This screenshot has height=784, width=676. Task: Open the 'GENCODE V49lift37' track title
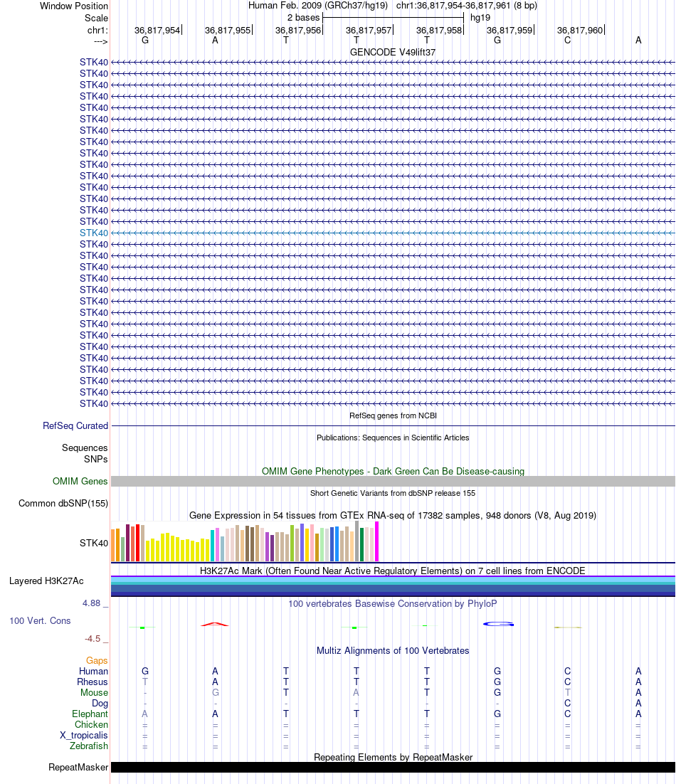[393, 52]
